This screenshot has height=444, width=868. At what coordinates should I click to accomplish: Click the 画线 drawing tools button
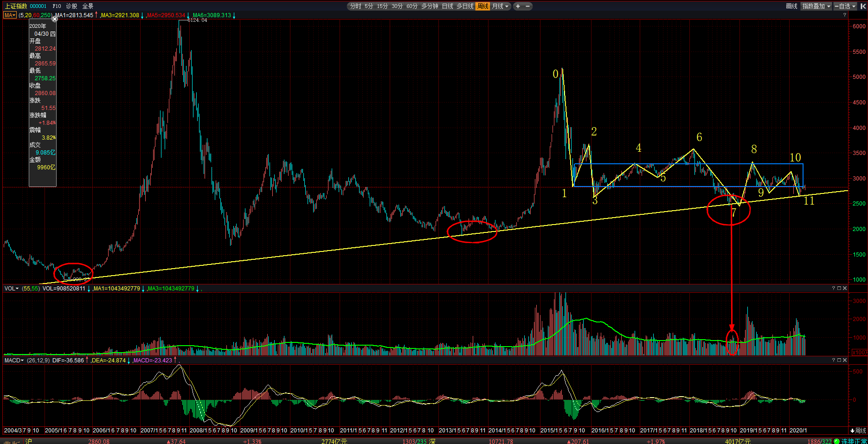791,6
